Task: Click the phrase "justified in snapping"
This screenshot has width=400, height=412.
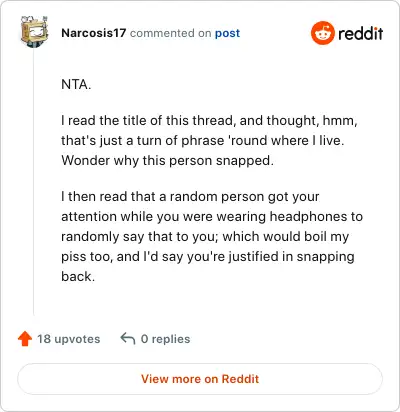Action: click(291, 257)
